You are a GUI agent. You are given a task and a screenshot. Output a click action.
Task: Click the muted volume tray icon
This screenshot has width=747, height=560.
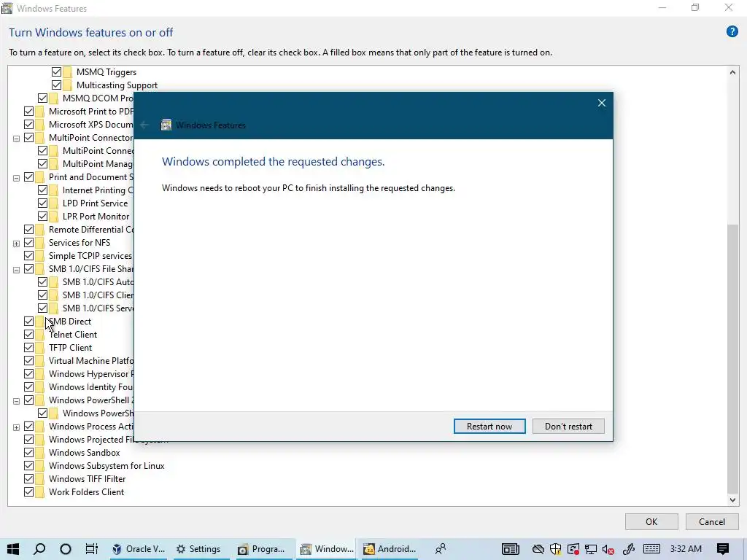tap(608, 549)
